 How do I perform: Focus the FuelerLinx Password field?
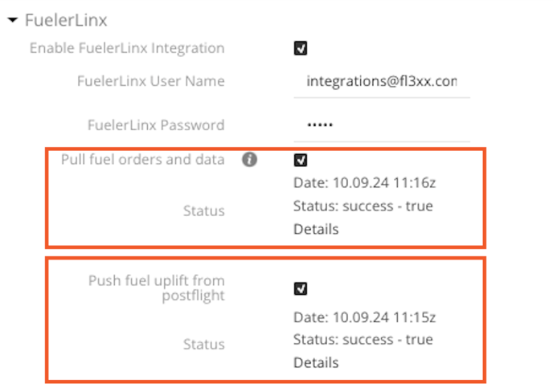click(382, 125)
